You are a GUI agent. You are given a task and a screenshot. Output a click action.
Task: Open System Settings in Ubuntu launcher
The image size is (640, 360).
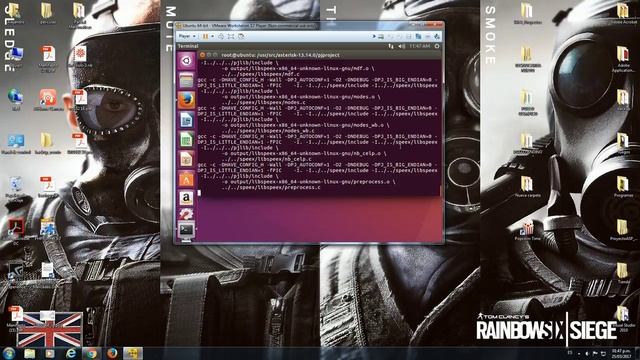(186, 214)
